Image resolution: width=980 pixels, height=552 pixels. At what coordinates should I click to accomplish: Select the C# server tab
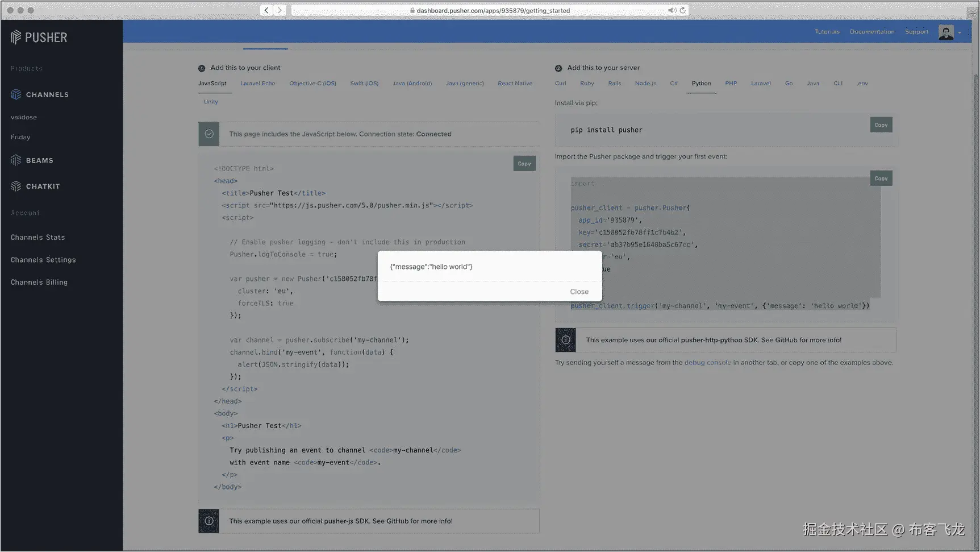pos(674,84)
